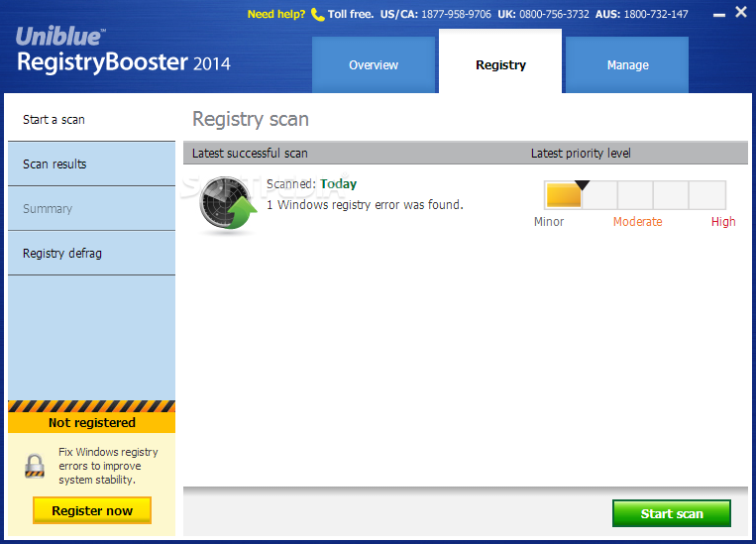Click the green Start scan button

pyautogui.click(x=672, y=513)
